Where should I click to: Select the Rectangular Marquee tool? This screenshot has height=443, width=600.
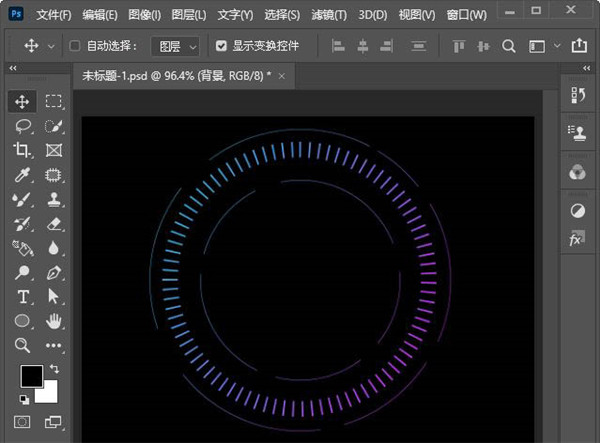54,101
